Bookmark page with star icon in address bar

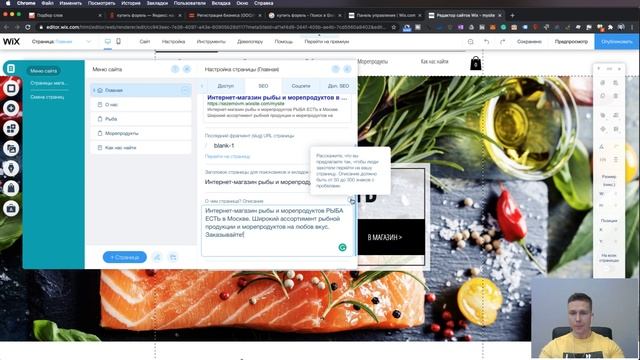(x=393, y=27)
